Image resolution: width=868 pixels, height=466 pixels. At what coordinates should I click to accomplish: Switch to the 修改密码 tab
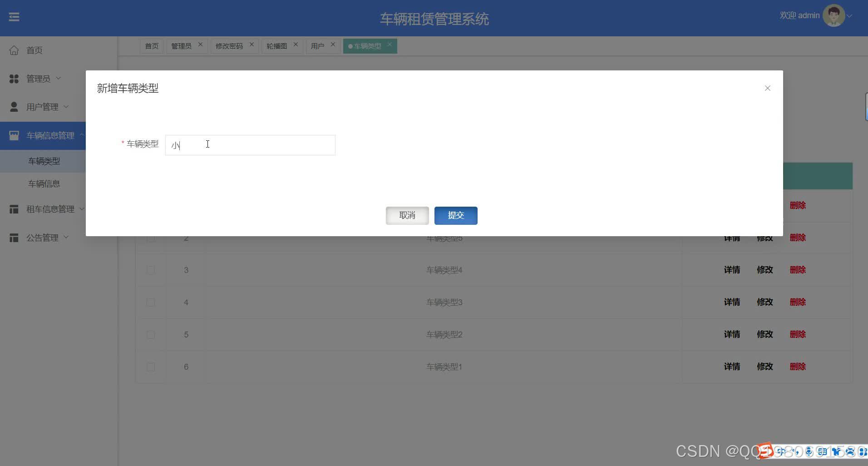click(x=229, y=45)
